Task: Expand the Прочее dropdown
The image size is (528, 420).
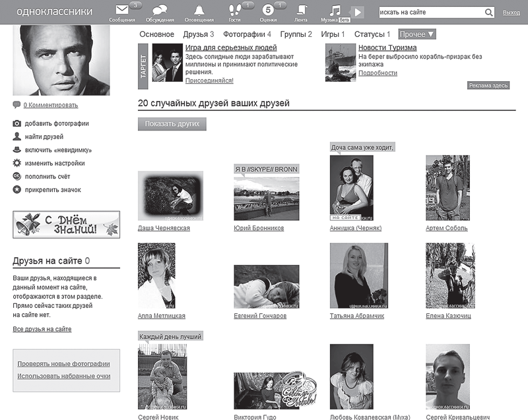Action: (417, 34)
